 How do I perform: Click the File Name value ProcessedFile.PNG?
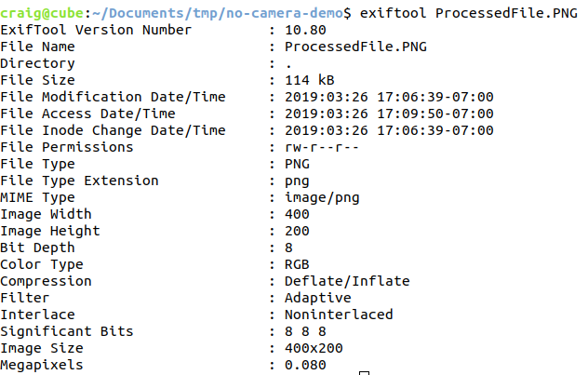point(355,47)
